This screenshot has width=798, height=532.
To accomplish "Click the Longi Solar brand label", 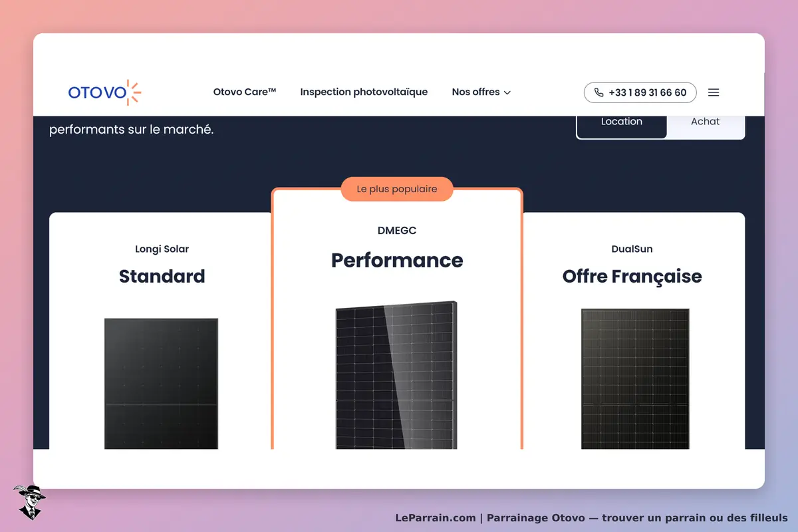I will click(x=162, y=249).
